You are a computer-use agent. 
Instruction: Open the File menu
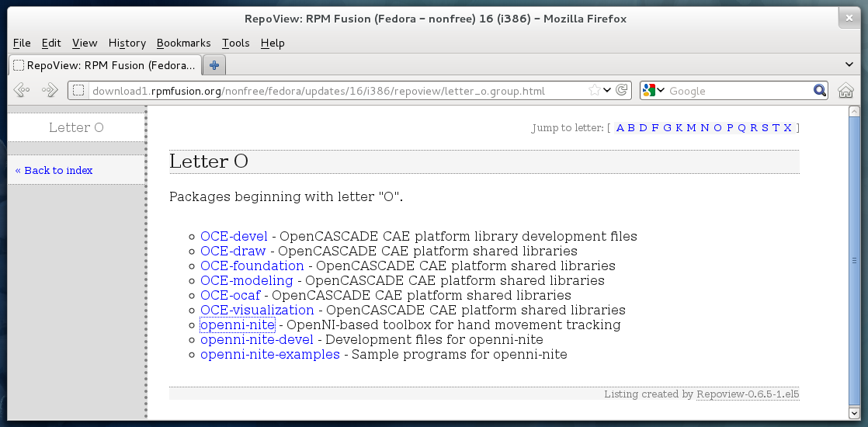pos(22,43)
